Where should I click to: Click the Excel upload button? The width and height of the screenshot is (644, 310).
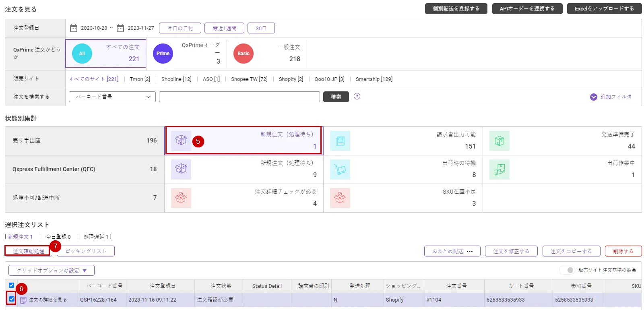604,8
